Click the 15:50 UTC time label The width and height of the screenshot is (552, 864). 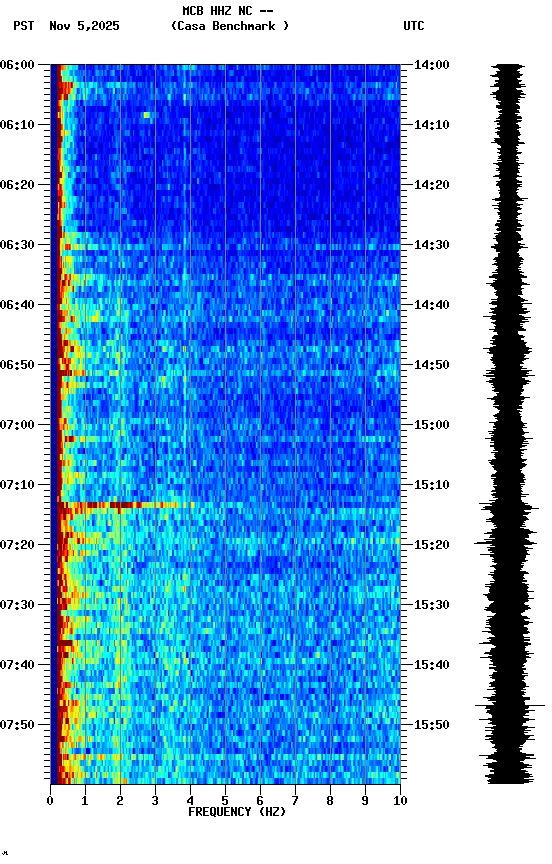432,725
